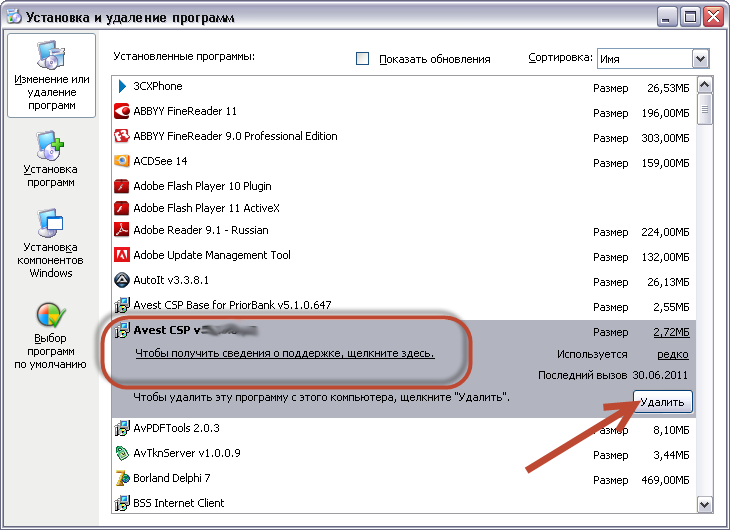Screen dimensions: 730x530
Task: Select BSS Internet Client in the list
Action: coord(179,503)
